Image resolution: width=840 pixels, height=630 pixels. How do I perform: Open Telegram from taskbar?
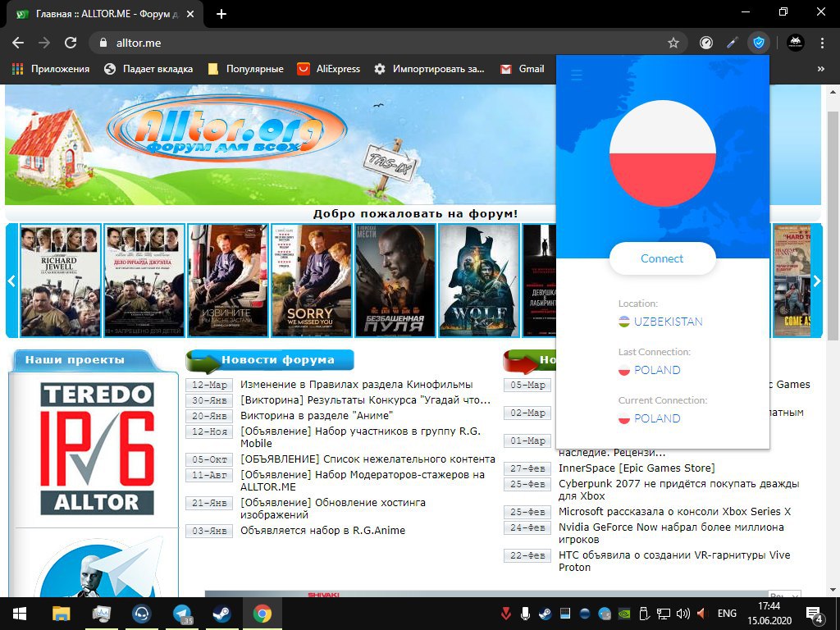point(183,614)
